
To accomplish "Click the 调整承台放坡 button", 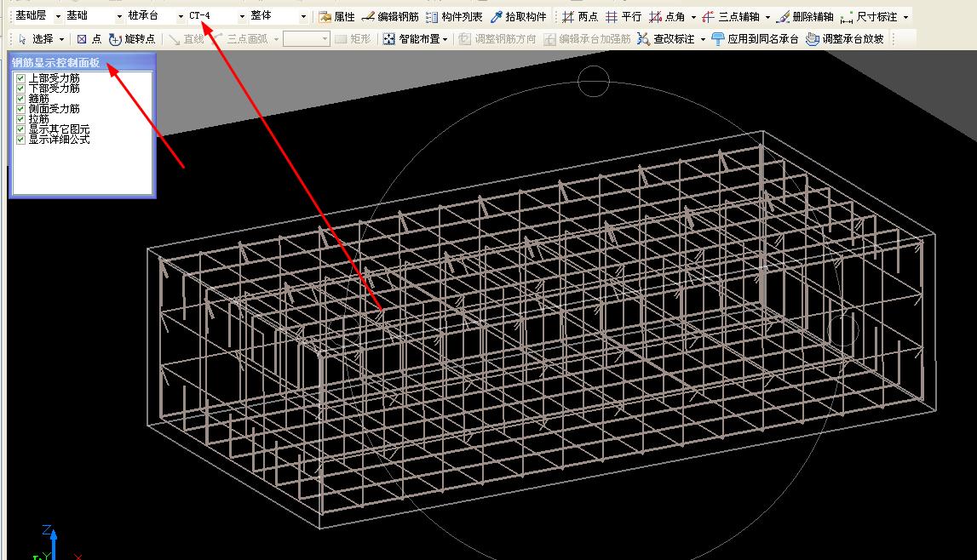I will (x=844, y=39).
